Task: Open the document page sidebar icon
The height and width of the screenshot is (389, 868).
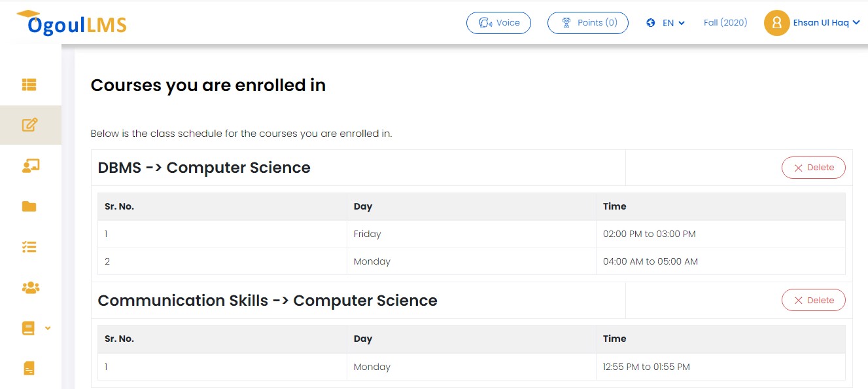Action: (x=29, y=368)
